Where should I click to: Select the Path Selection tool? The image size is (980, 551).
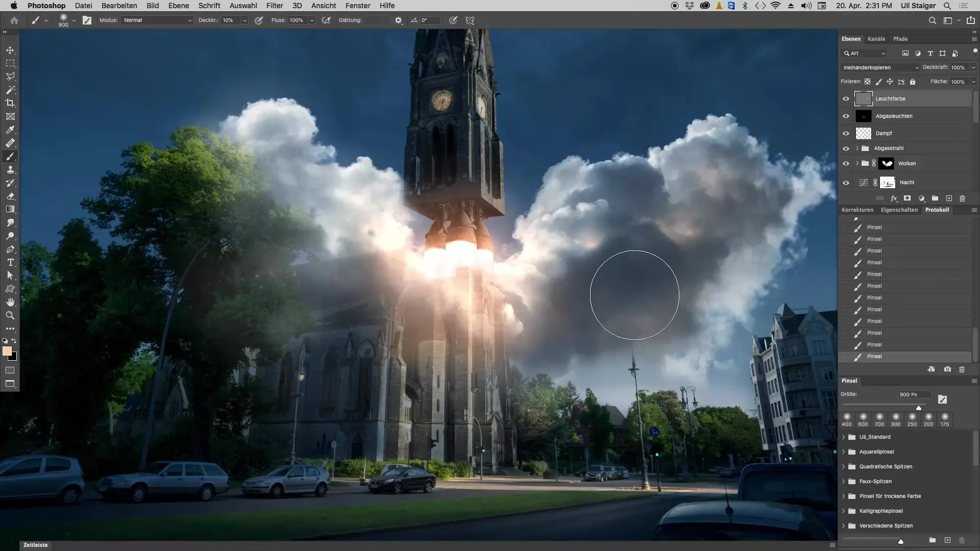click(x=10, y=275)
